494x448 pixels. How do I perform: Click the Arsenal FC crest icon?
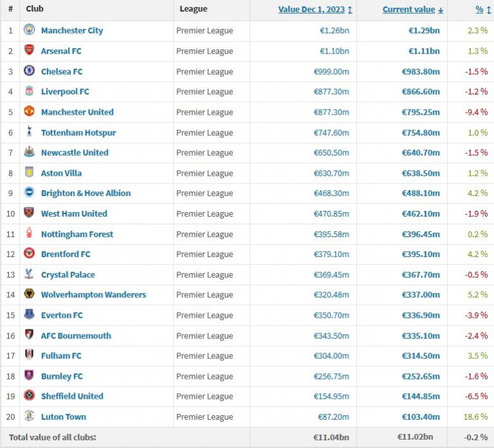29,51
